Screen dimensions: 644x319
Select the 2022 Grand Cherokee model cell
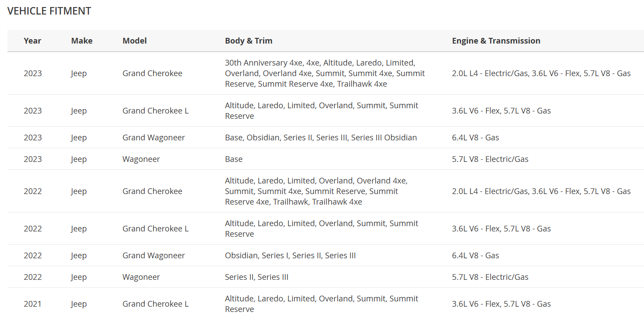(x=152, y=191)
